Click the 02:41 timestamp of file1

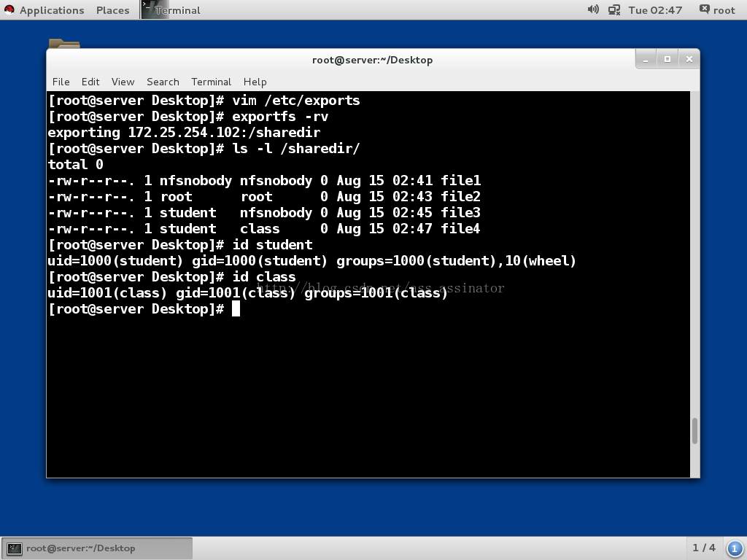pos(413,181)
